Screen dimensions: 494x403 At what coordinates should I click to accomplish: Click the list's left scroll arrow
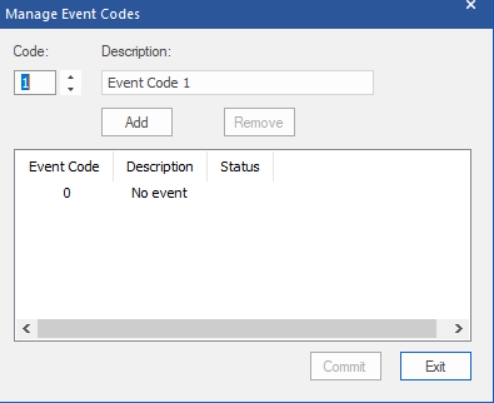(x=27, y=329)
